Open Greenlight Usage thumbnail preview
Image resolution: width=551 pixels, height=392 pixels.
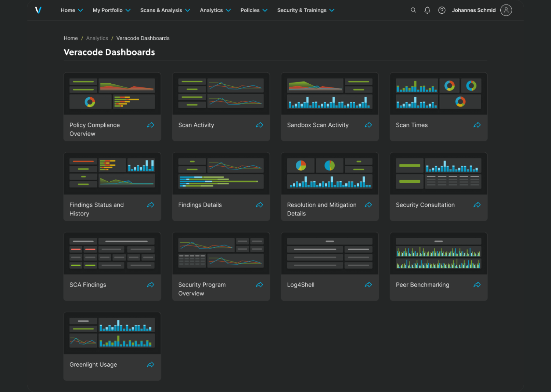(112, 333)
